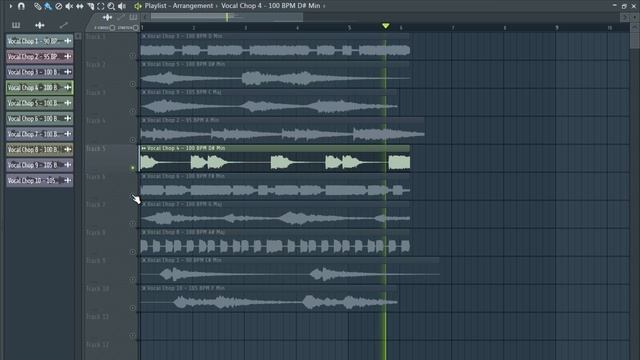This screenshot has height=360, width=640.
Task: Open the playlist options arrow menu
Action: pyautogui.click(x=11, y=6)
